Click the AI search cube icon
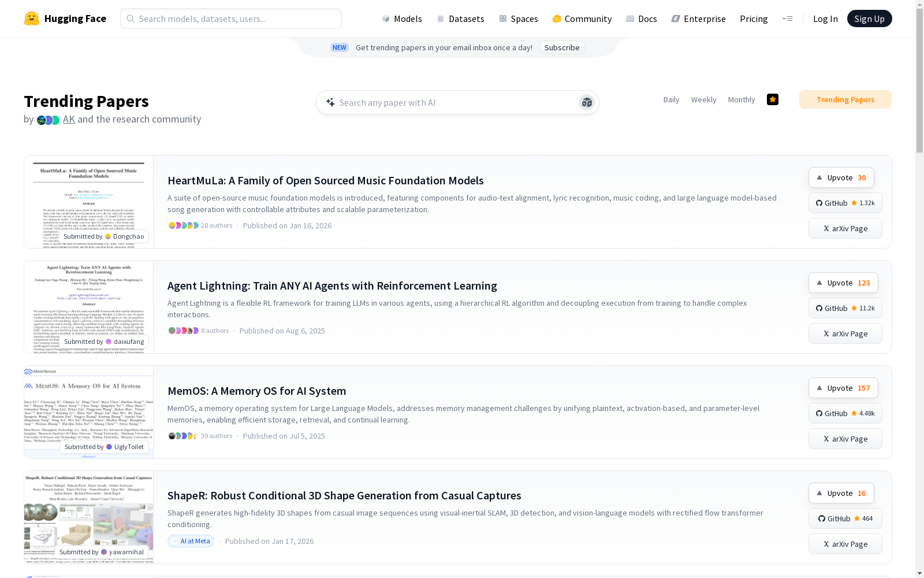 [x=587, y=102]
